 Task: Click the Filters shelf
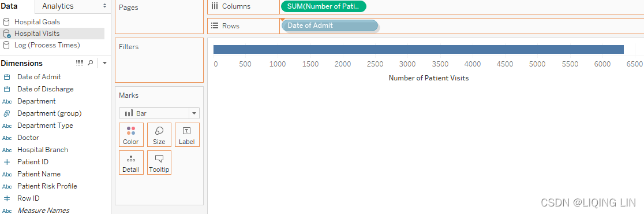click(159, 60)
